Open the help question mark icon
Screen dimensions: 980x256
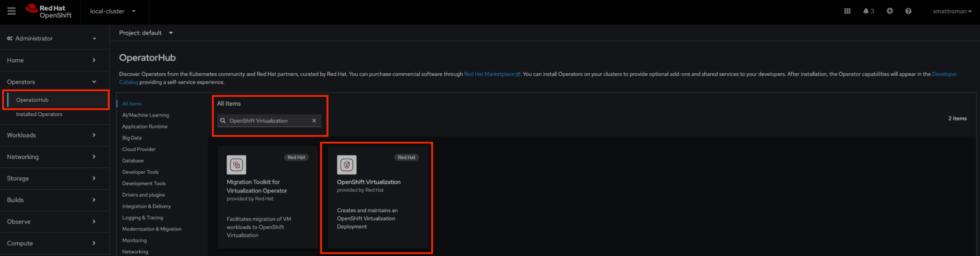[x=908, y=11]
